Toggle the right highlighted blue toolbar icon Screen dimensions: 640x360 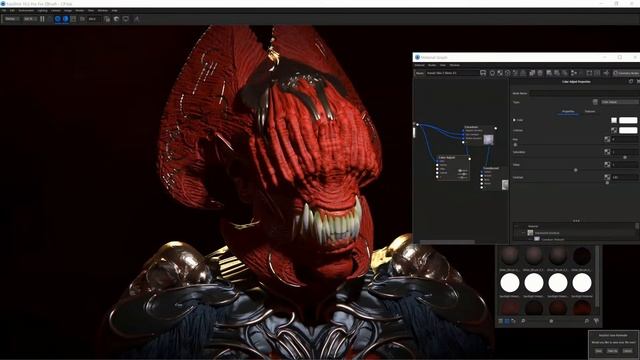pos(65,19)
